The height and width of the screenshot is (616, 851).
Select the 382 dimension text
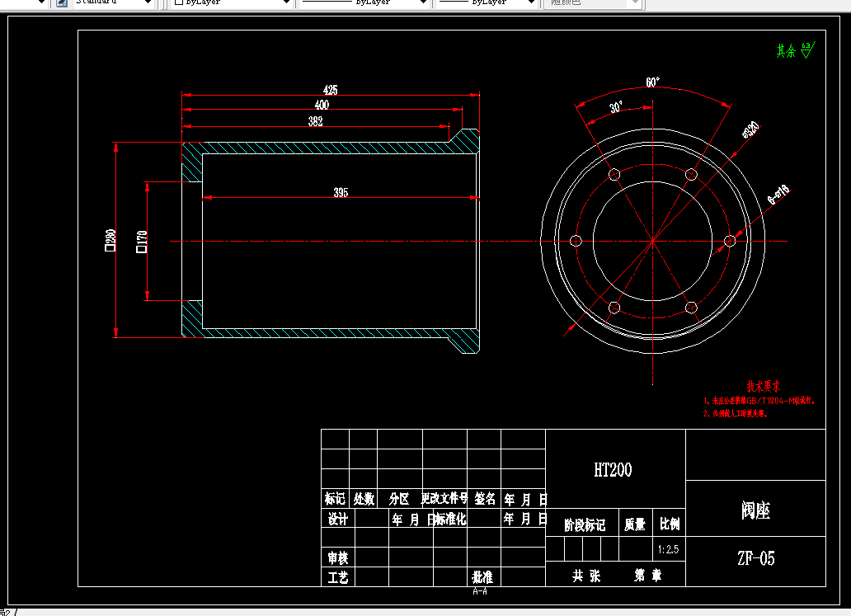315,121
